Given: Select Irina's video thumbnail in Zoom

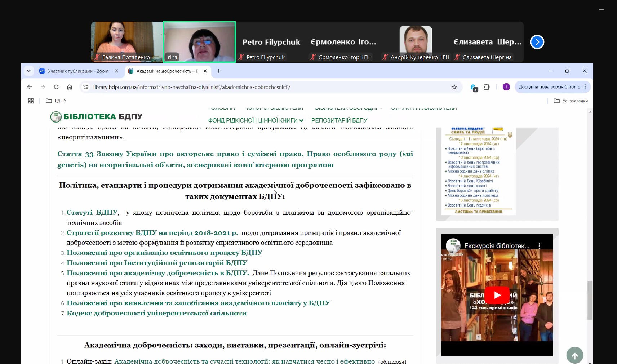Looking at the screenshot, I should click(199, 42).
